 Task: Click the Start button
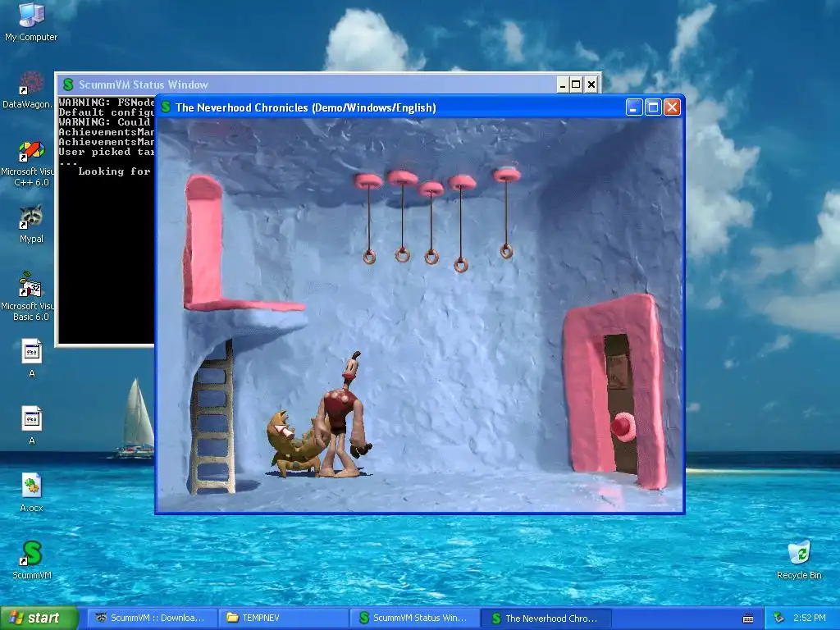(x=39, y=618)
